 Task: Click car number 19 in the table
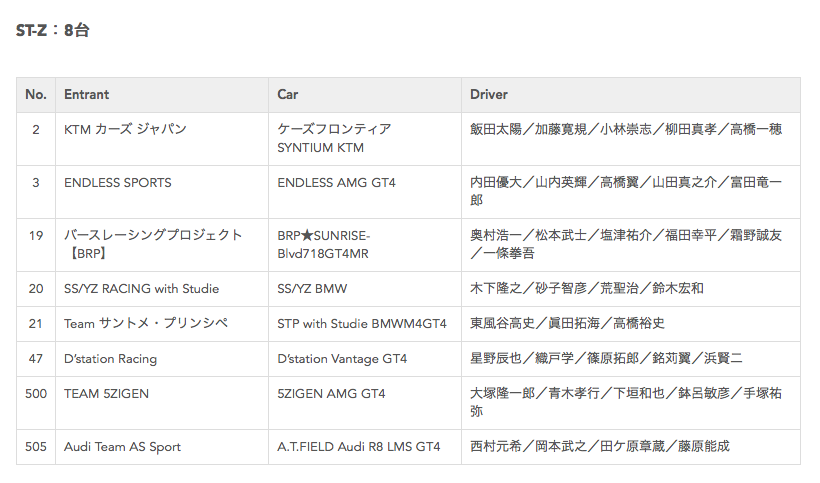pyautogui.click(x=36, y=236)
